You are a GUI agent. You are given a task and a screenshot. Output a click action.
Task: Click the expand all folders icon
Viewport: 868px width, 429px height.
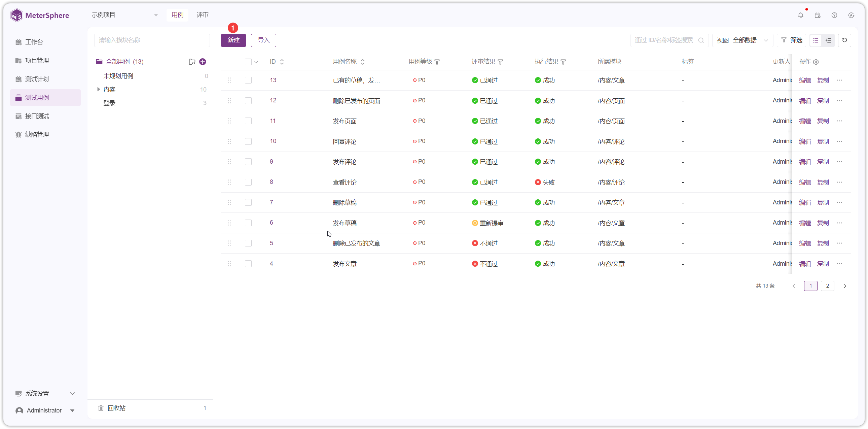(192, 62)
